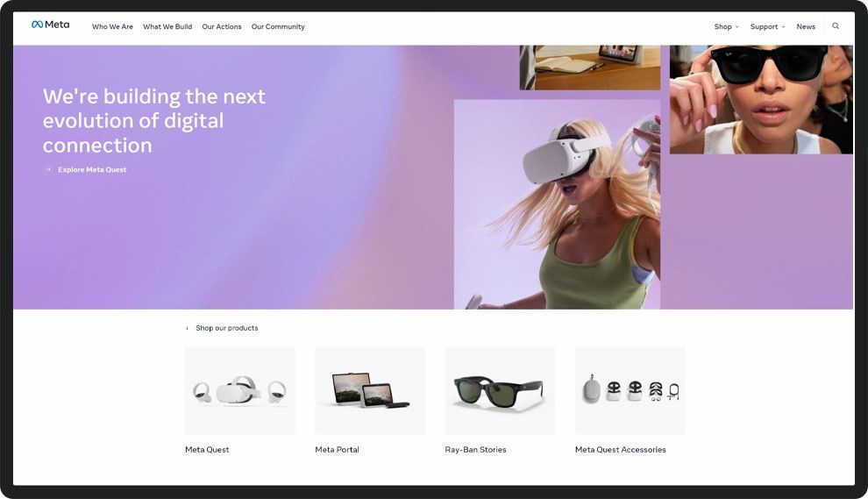The image size is (868, 499).
Task: Open the Meta Portal product image
Action: tap(370, 390)
